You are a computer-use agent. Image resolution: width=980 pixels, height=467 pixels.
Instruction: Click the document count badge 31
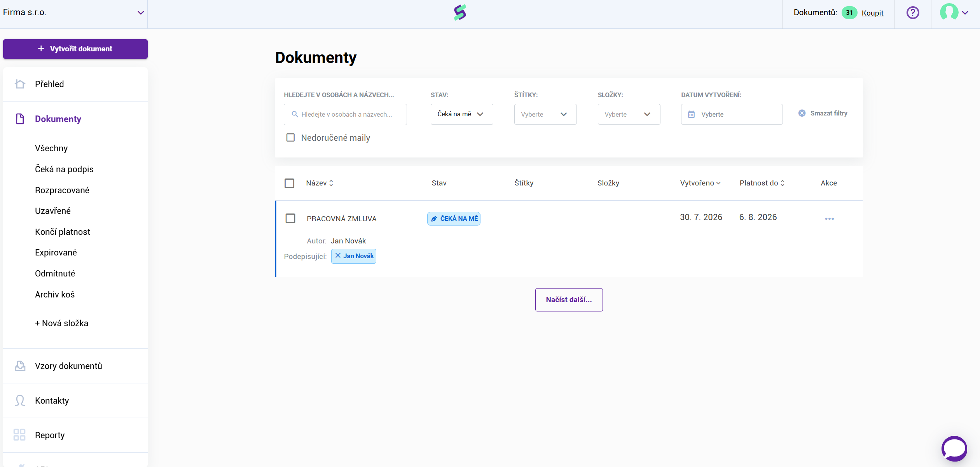click(849, 12)
